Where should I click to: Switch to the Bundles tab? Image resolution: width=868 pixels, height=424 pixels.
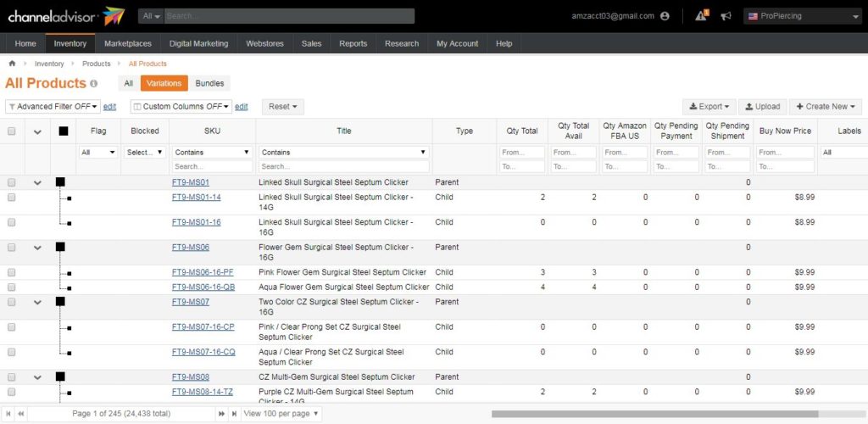(x=209, y=83)
